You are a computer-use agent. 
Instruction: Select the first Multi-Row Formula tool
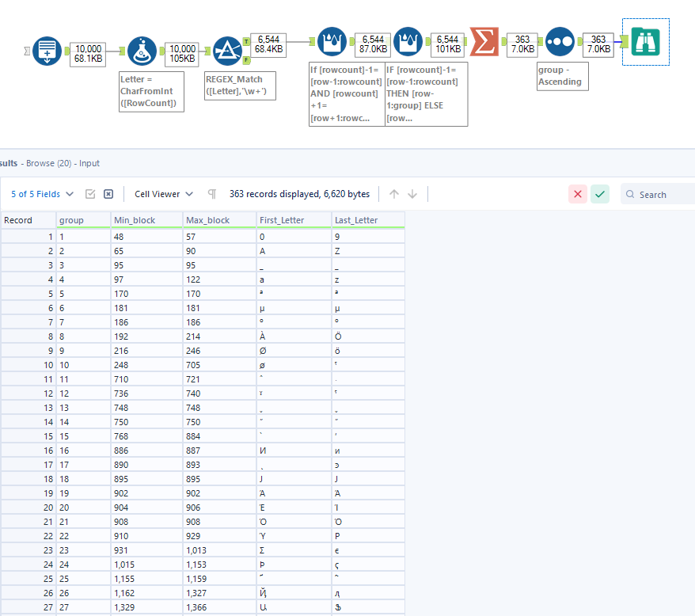pos(332,41)
